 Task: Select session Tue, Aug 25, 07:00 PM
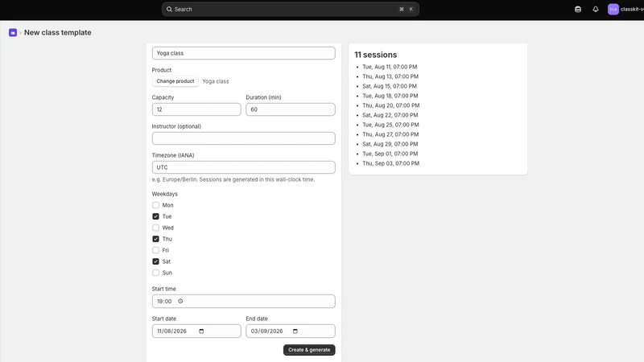tap(390, 125)
